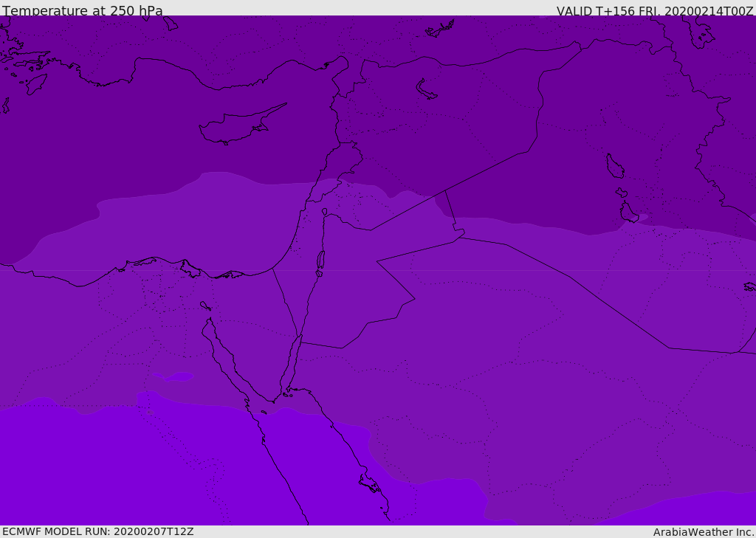The width and height of the screenshot is (756, 538).
Task: Click the ECMWF MODEL RUN timestamp text
Action: [97, 531]
